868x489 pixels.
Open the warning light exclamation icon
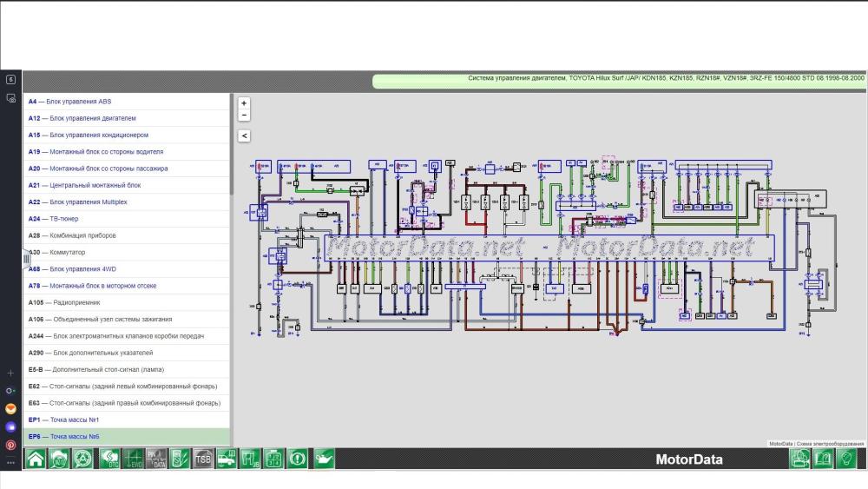pyautogui.click(x=297, y=459)
